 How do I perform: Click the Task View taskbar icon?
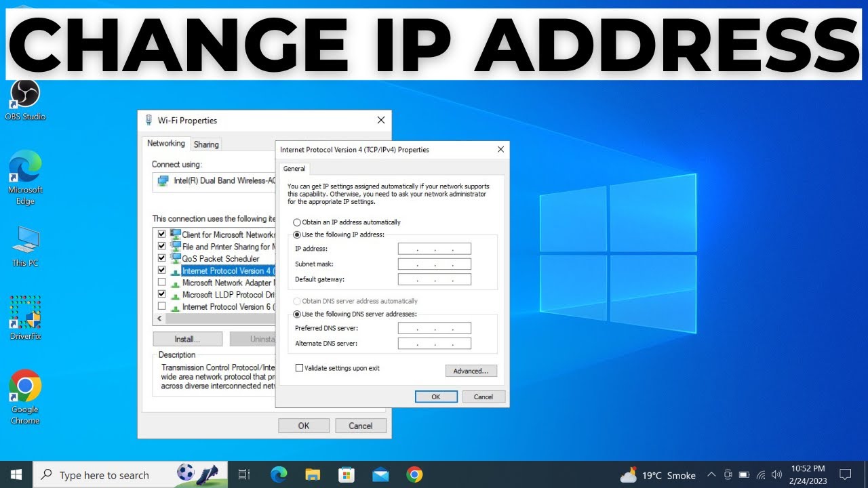pyautogui.click(x=244, y=474)
